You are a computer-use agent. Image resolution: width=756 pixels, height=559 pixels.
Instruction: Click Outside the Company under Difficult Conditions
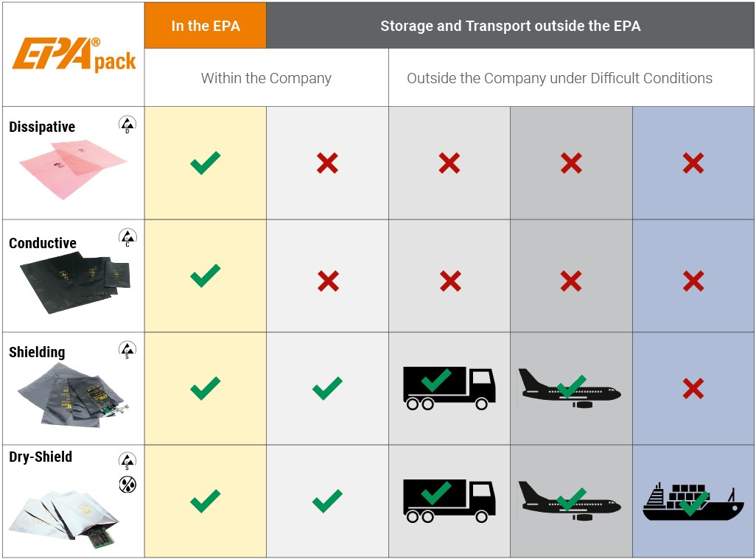click(559, 78)
